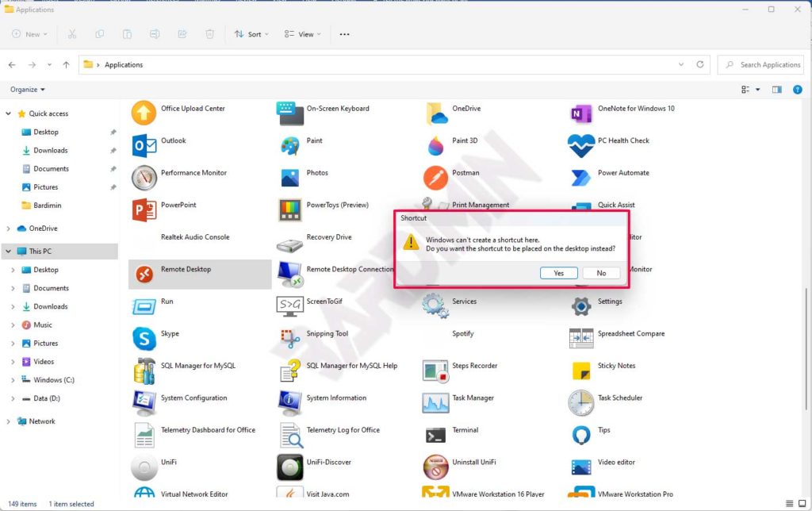Select the UniFi-Discover item
This screenshot has width=812, height=511.
[314, 467]
